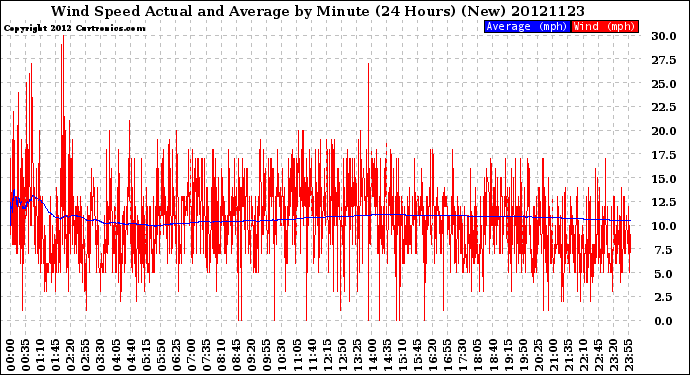The width and height of the screenshot is (690, 375).
Task: Click the 18:05 time axis label
Action: [478, 355]
